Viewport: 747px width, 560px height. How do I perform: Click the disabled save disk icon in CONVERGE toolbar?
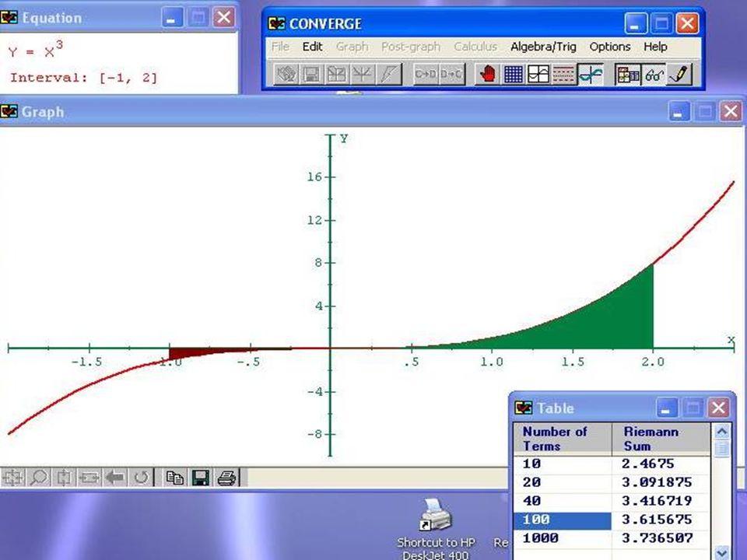tap(311, 75)
